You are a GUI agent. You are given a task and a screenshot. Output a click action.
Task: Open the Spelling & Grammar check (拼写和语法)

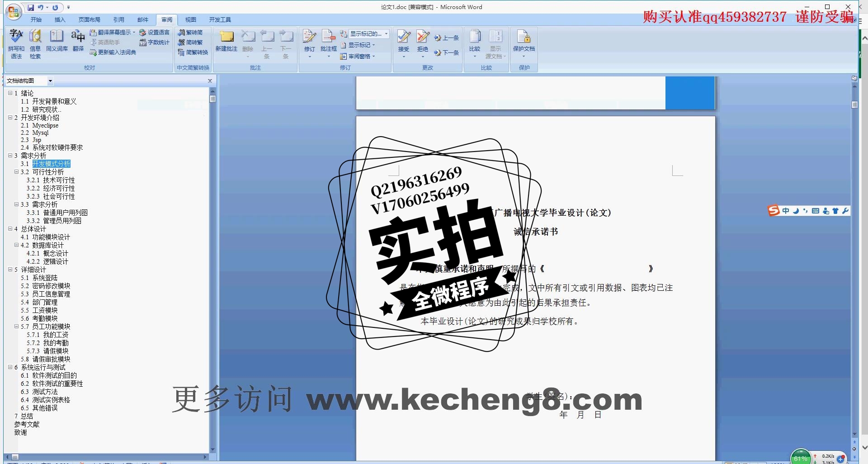16,44
